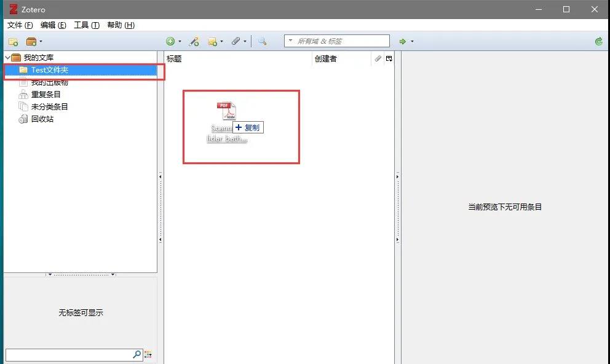610x364 pixels.
Task: Click the tag filter magnifier icon
Action: [137, 354]
